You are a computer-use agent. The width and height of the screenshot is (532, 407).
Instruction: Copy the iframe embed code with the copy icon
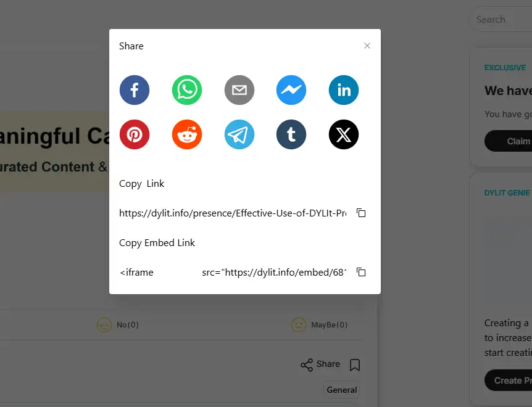361,272
